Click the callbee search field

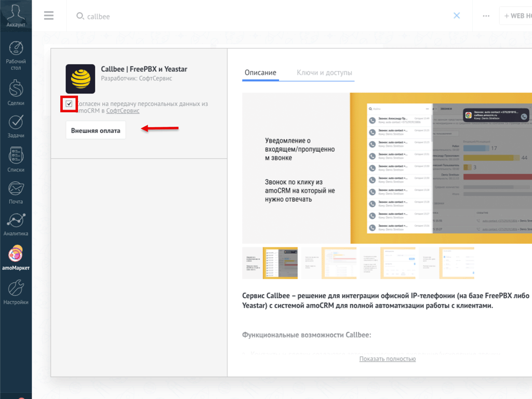[260, 16]
